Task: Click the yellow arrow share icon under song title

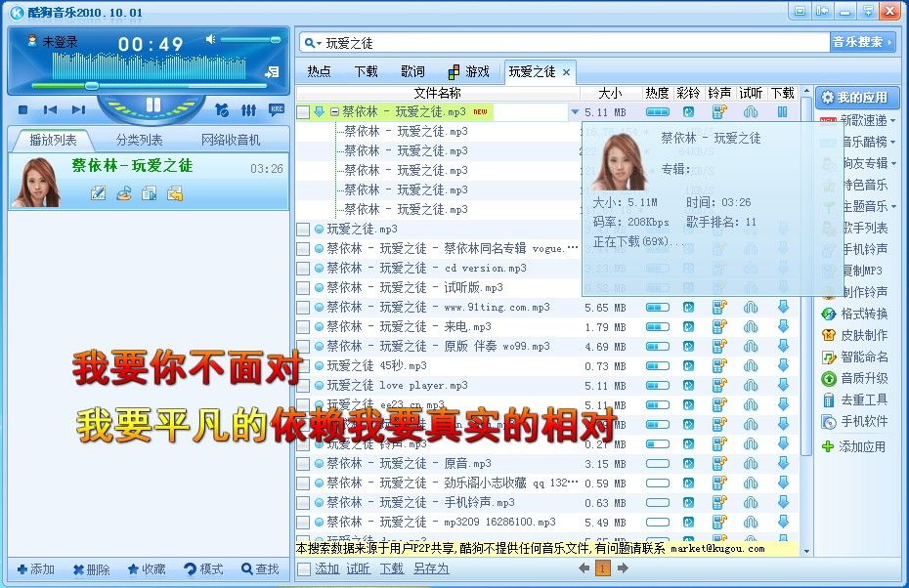Action: [175, 193]
